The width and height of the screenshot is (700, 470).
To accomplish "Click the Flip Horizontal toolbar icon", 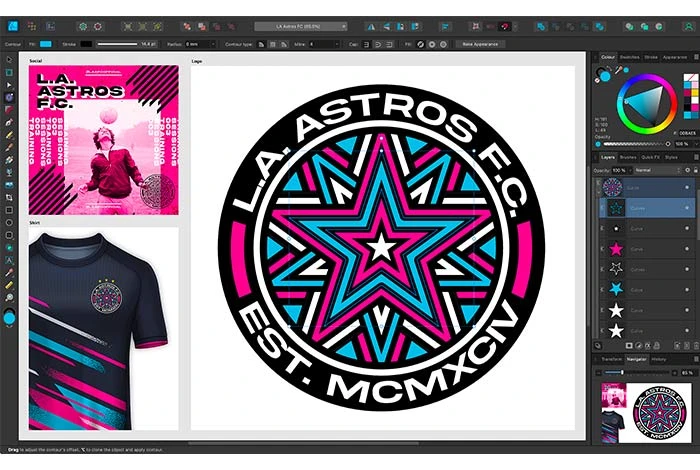I will tap(371, 27).
